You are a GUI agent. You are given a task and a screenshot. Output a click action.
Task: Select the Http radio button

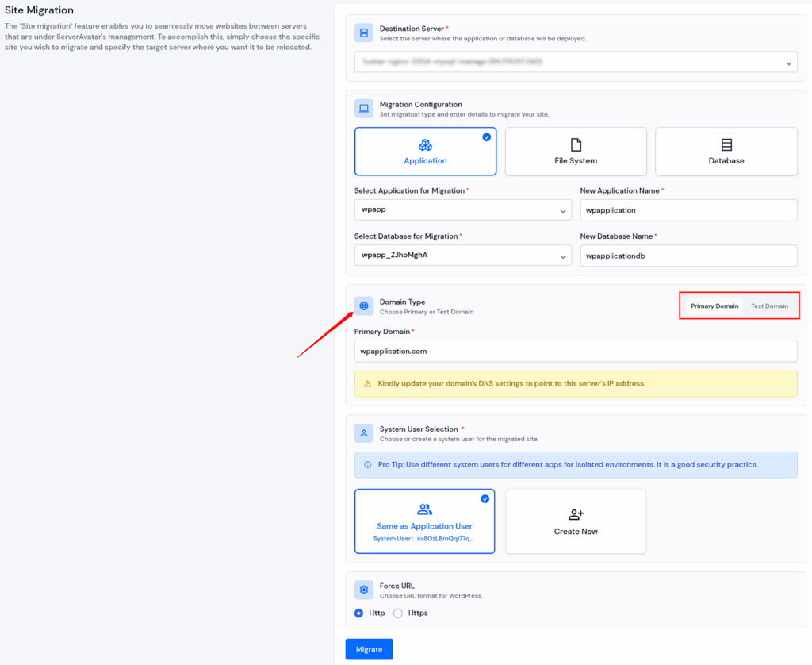(x=360, y=613)
